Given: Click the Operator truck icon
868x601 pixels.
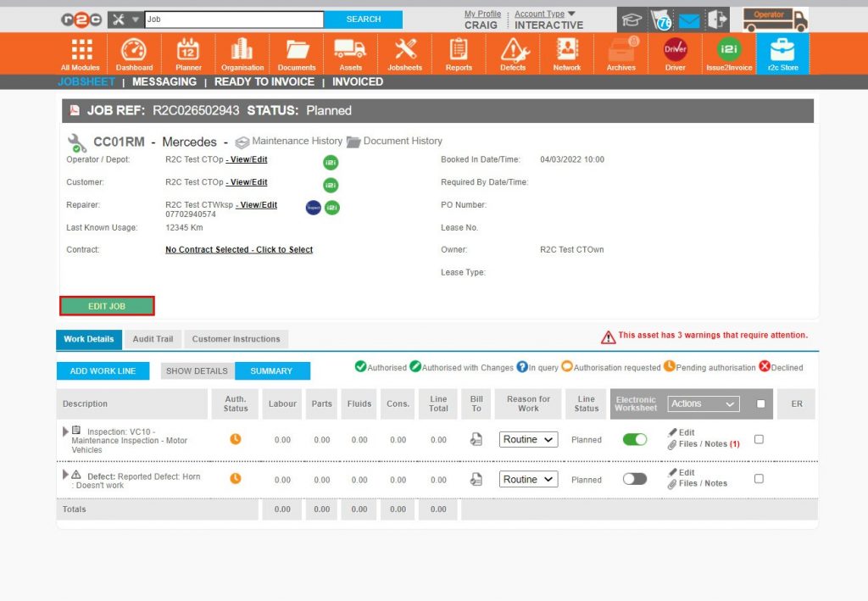Looking at the screenshot, I should [x=775, y=20].
